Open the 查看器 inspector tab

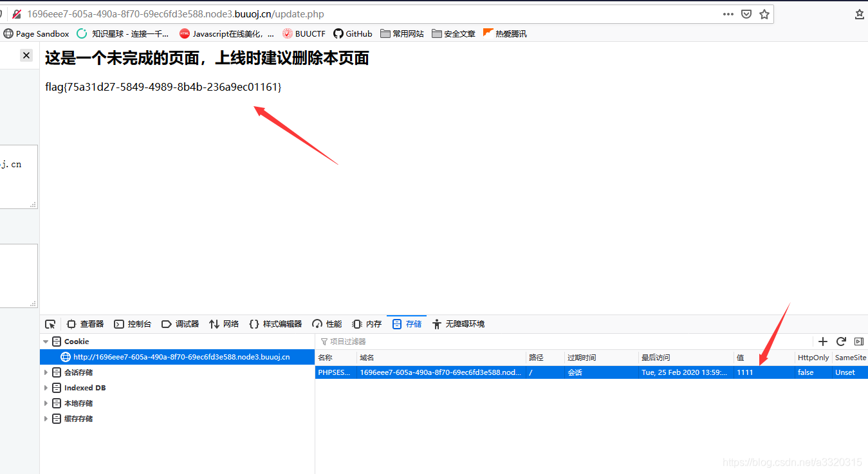tap(86, 324)
